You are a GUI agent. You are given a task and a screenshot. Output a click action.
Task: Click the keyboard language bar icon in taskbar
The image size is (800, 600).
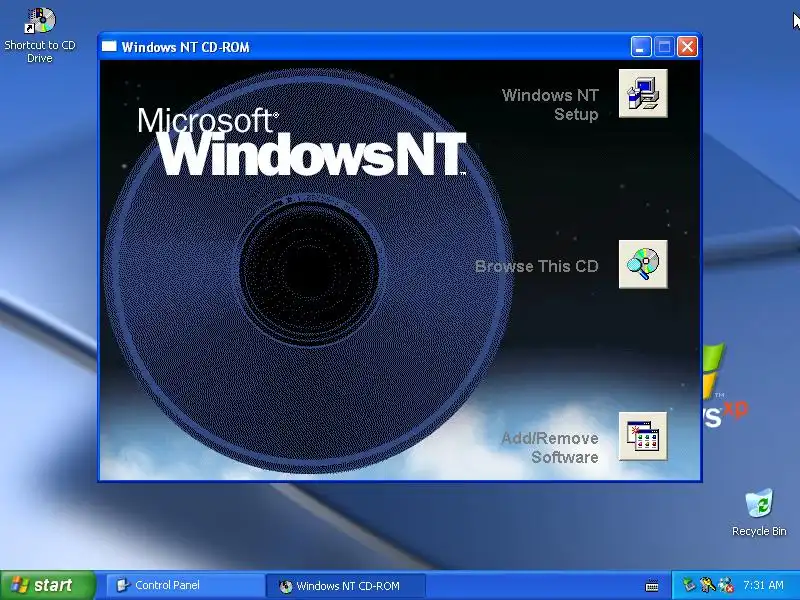pyautogui.click(x=652, y=586)
